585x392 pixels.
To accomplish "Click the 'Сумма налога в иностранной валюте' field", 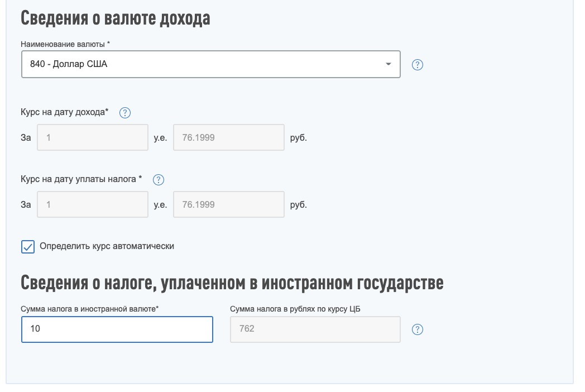I will (117, 329).
